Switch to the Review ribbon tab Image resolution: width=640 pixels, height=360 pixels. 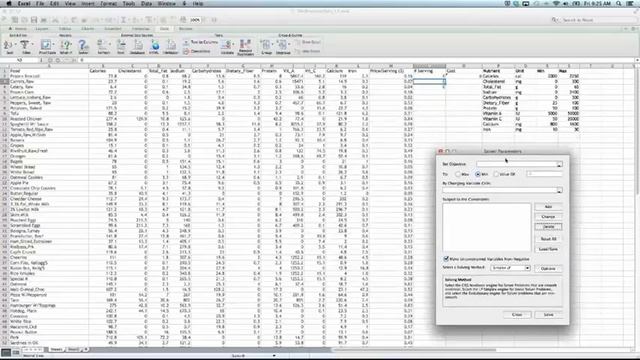click(x=186, y=29)
